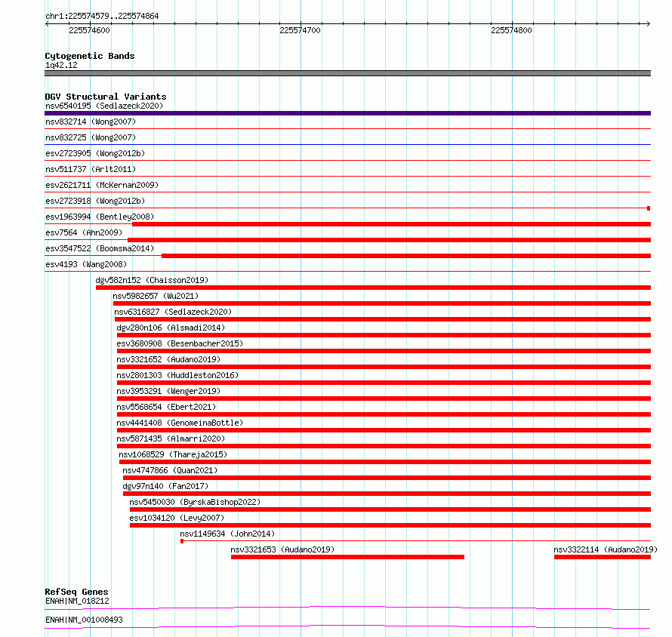Open variant esv1963994 (Bentley2008)

(100, 217)
